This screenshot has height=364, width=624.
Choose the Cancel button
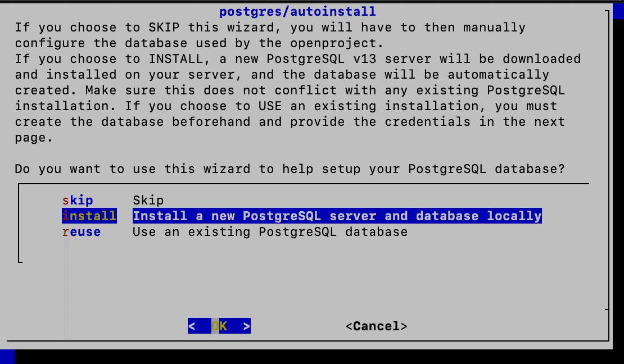pyautogui.click(x=377, y=326)
